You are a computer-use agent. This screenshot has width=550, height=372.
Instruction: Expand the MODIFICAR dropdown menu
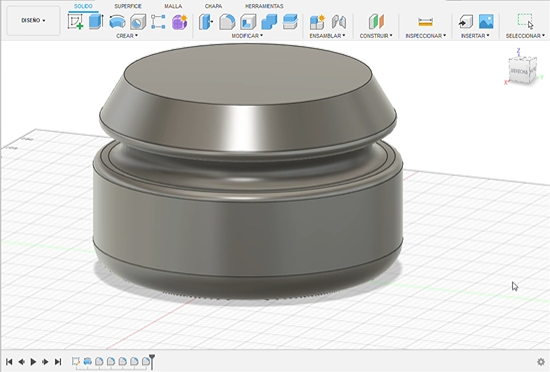coord(247,36)
